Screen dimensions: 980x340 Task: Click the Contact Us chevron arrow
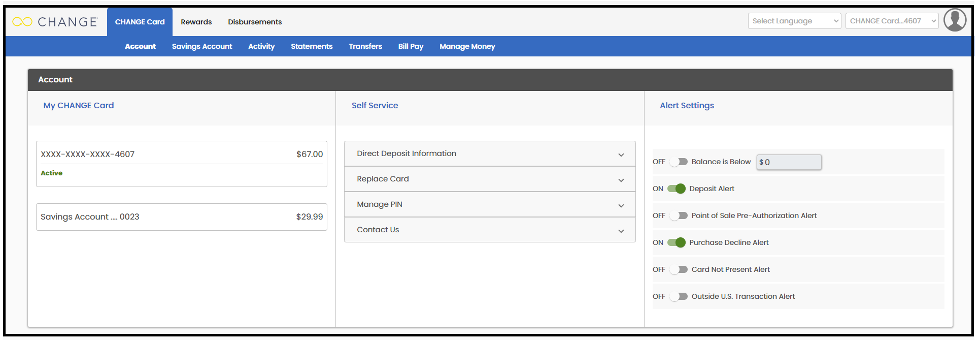(x=621, y=231)
